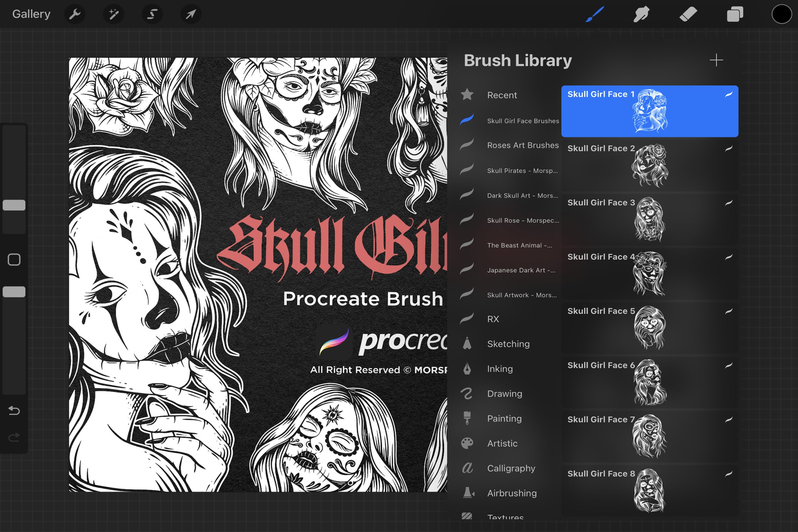The width and height of the screenshot is (798, 532).
Task: Activate the Selection tool (S icon)
Action: point(152,14)
